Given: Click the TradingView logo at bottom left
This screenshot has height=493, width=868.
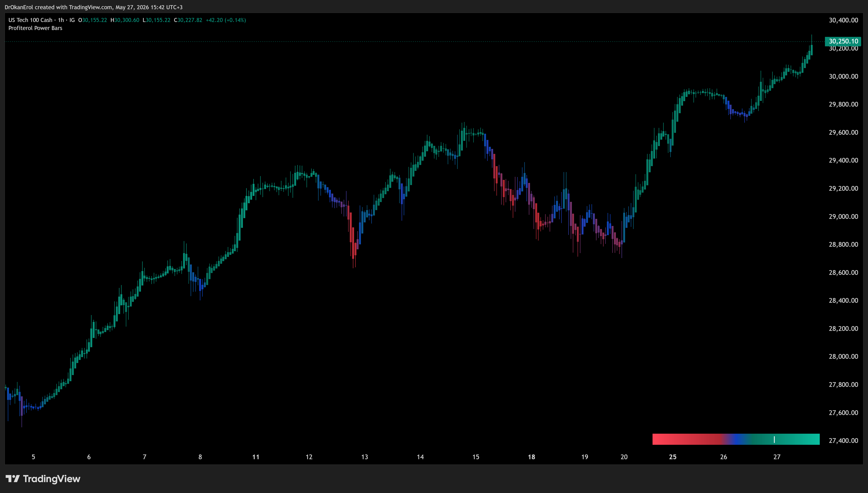Looking at the screenshot, I should [x=43, y=478].
